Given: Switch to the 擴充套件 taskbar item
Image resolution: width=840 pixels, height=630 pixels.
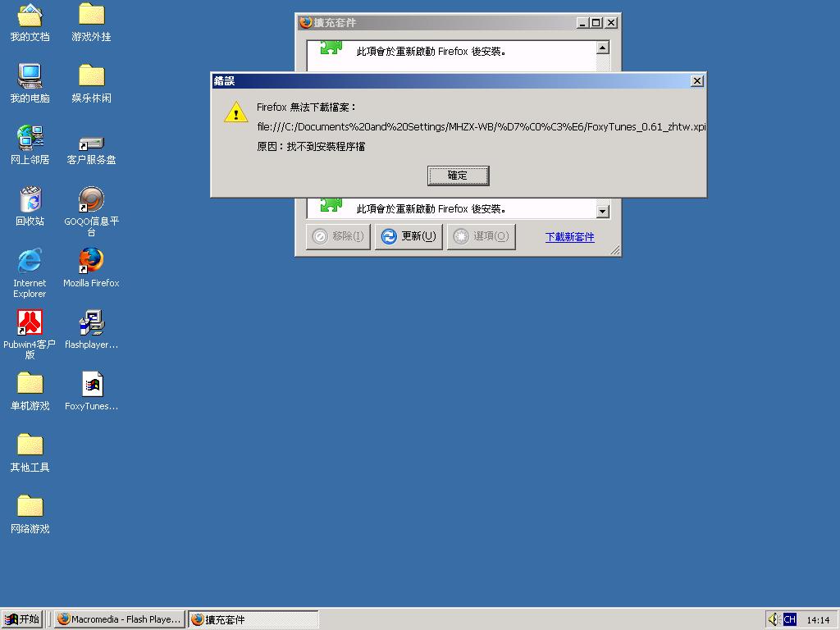Looking at the screenshot, I should point(253,619).
